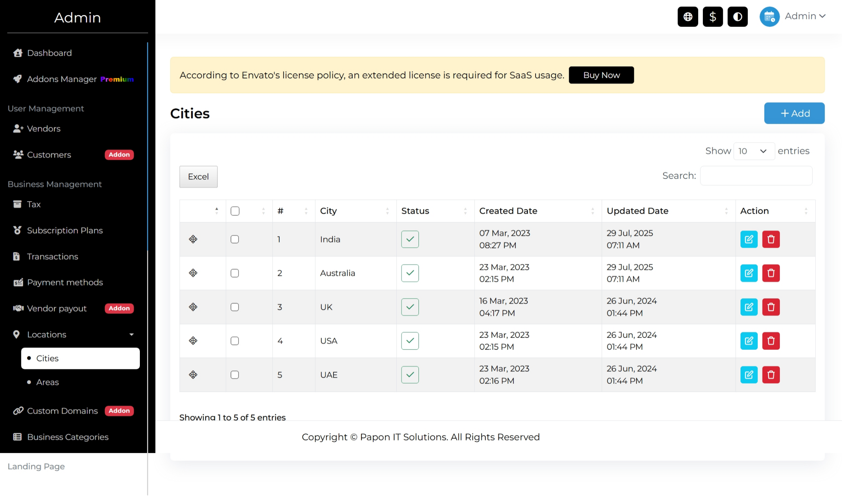Click the Buy Now button in banner
Screen dimensions: 842x504
pos(601,75)
